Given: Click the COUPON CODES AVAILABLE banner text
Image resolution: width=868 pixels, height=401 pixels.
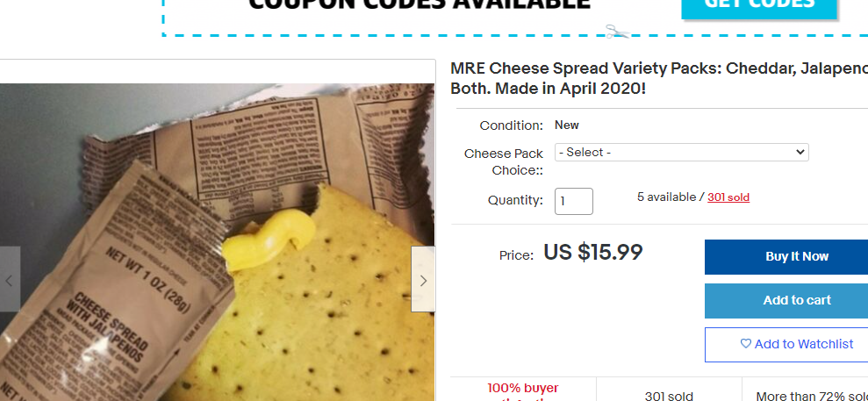Looking at the screenshot, I should 419,4.
